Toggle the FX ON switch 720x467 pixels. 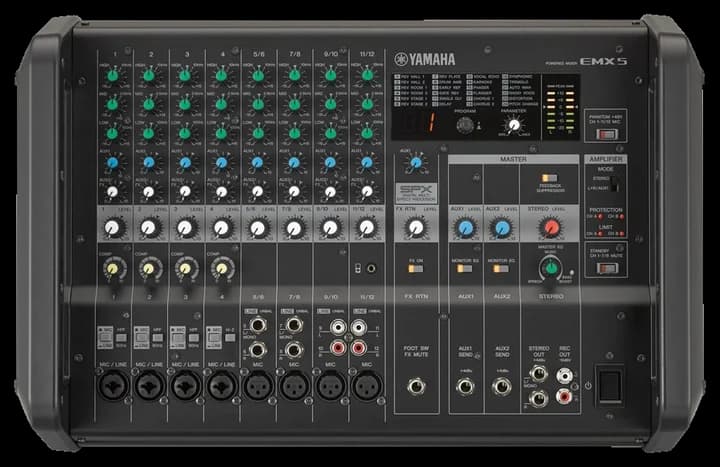416,269
